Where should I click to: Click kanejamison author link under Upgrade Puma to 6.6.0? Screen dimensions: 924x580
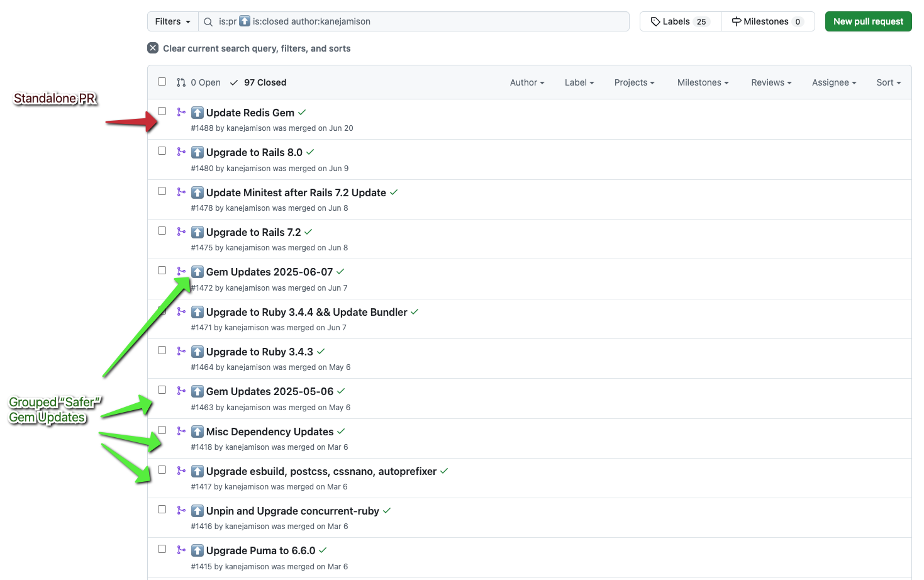(247, 567)
